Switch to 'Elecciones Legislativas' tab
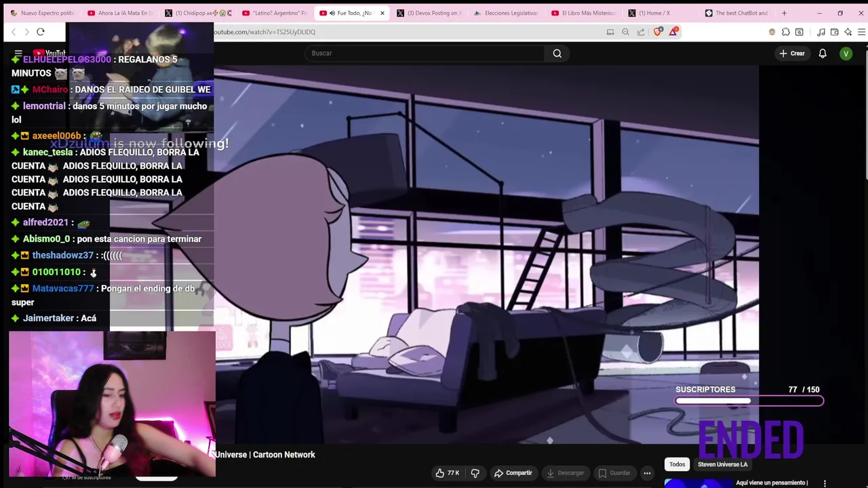This screenshot has height=488, width=868. [x=507, y=13]
